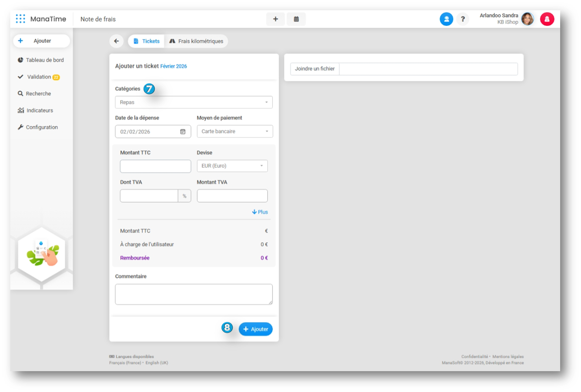581x392 pixels.
Task: Expand more fields with Plus link
Action: (x=260, y=212)
